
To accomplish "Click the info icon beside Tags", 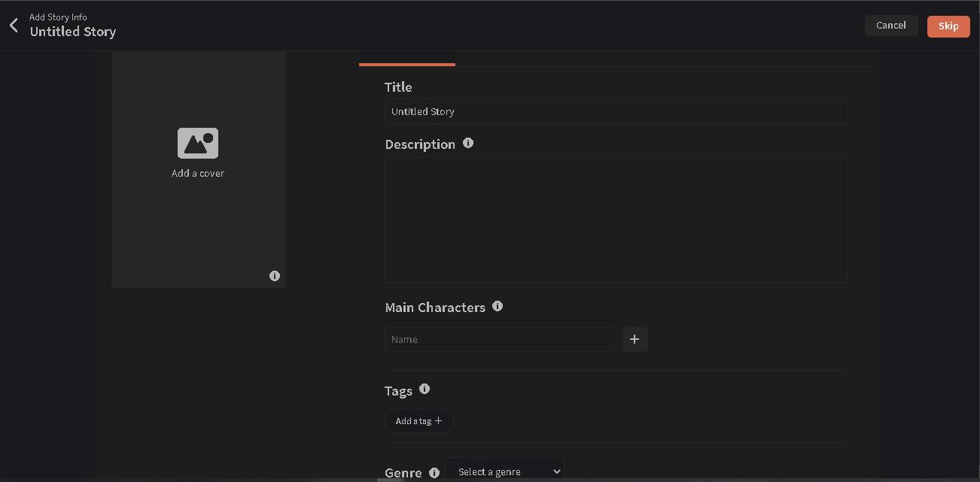I will [x=425, y=389].
